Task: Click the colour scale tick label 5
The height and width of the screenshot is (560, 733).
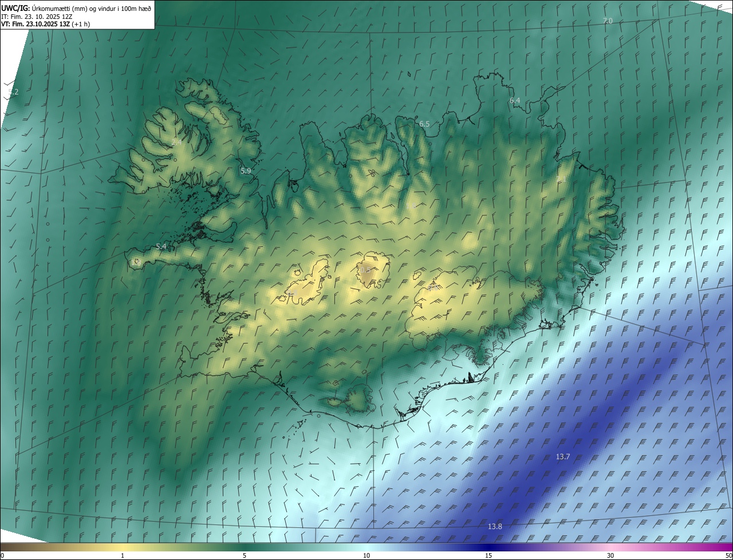Action: coord(245,555)
